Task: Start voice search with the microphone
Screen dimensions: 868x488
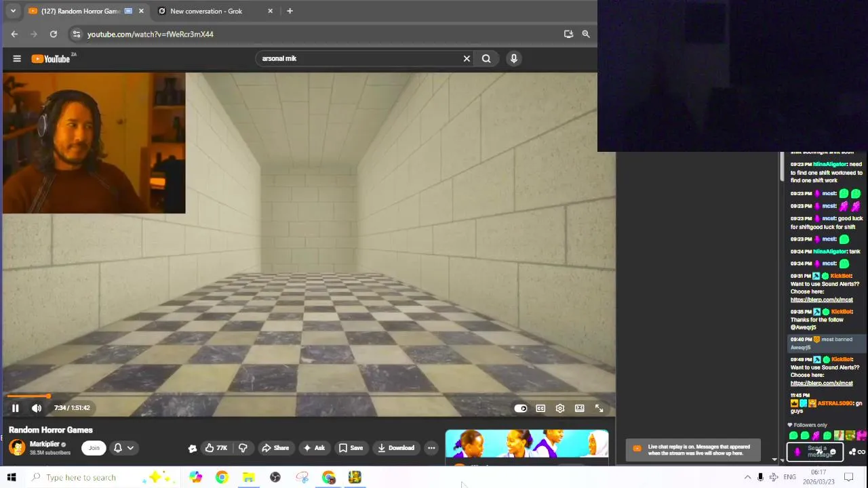Action: (513, 58)
